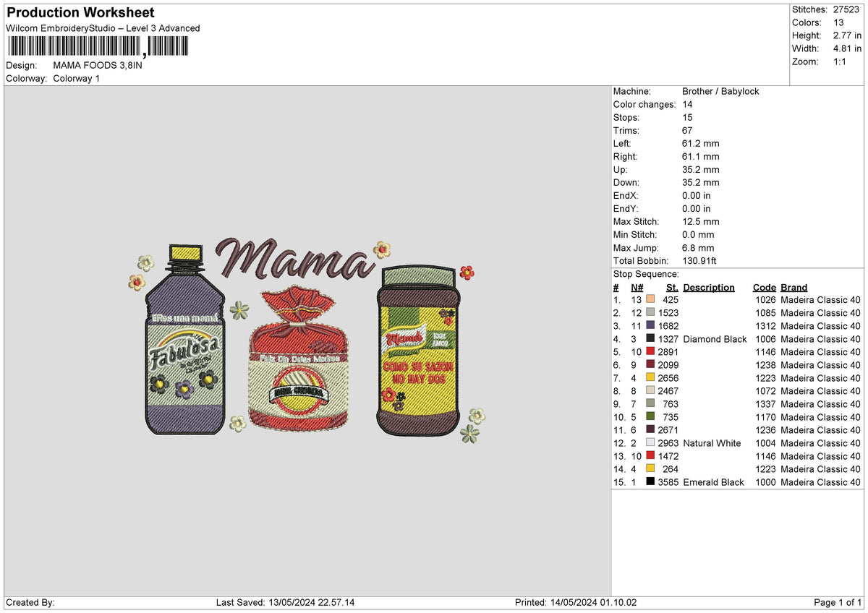
Task: Click the Max Stitch value '12.5 mm'
Action: click(x=701, y=221)
